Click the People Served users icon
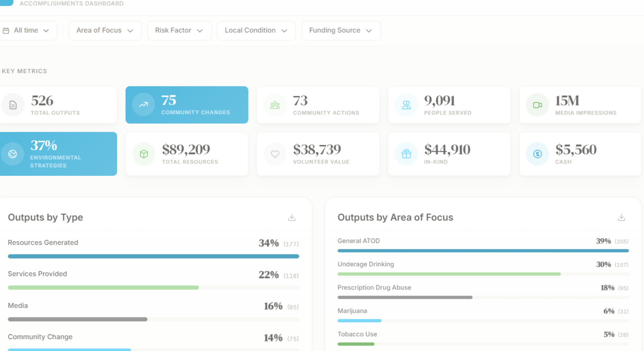The image size is (644, 351). [x=406, y=105]
